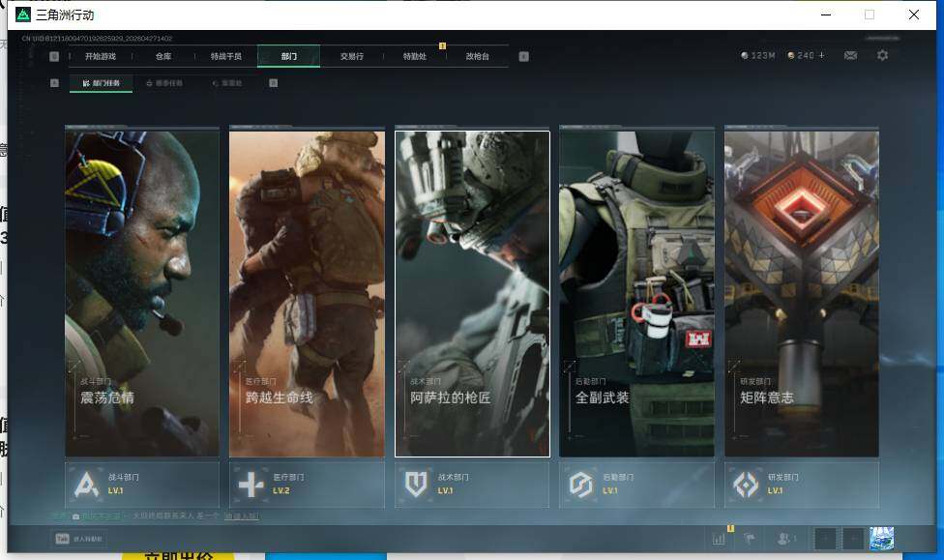
Task: Select the 部门 tab
Action: tap(289, 57)
